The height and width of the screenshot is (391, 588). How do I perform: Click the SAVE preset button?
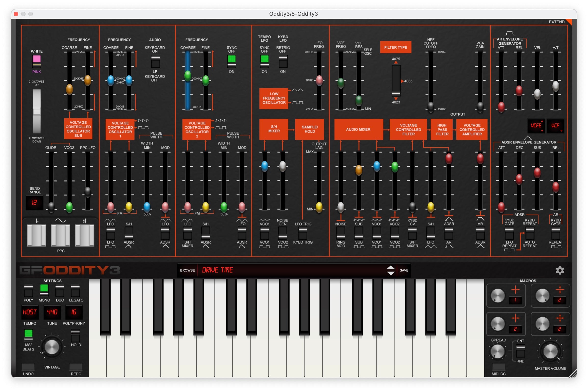(404, 270)
